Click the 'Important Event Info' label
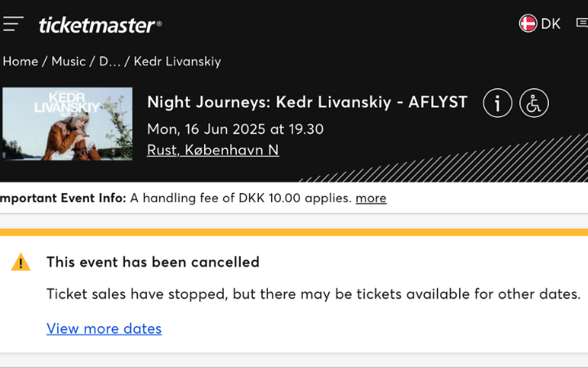588x368 pixels. tap(62, 198)
